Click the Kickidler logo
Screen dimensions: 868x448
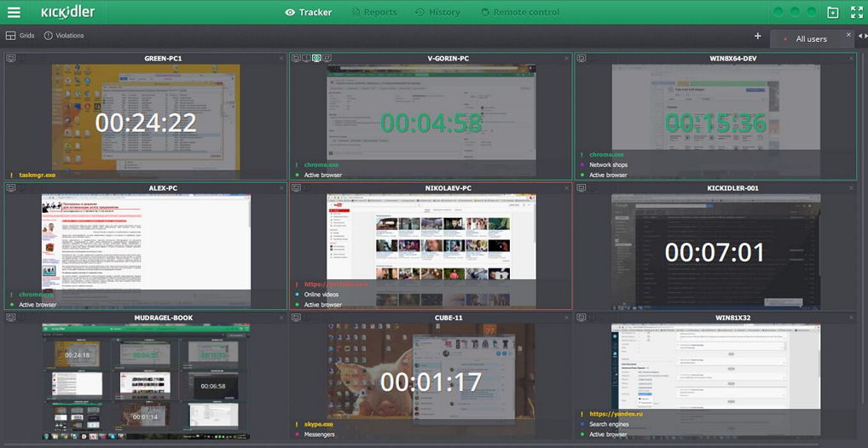(x=67, y=12)
